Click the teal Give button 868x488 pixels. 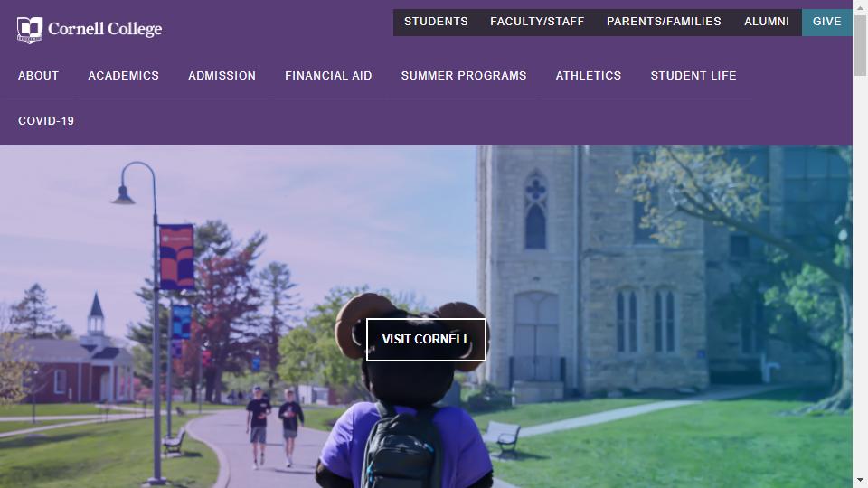click(826, 22)
